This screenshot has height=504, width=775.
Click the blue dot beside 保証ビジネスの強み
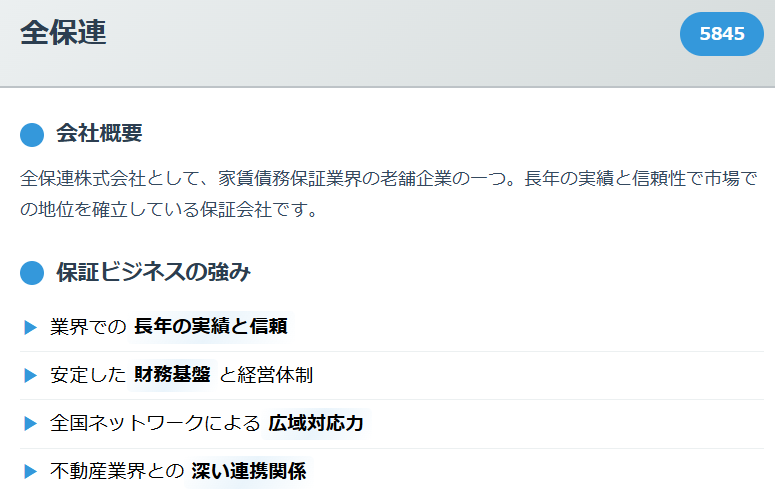32,273
